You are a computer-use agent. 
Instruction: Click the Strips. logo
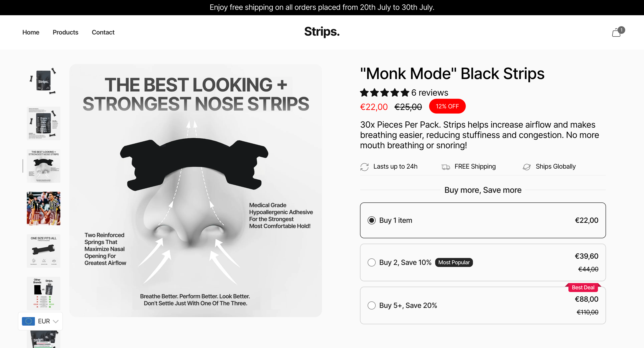point(322,32)
